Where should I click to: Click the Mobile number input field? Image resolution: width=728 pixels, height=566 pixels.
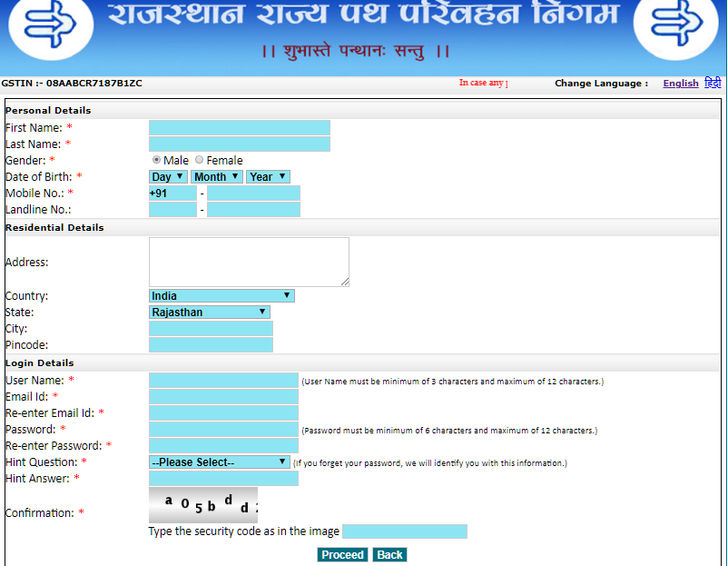(253, 193)
